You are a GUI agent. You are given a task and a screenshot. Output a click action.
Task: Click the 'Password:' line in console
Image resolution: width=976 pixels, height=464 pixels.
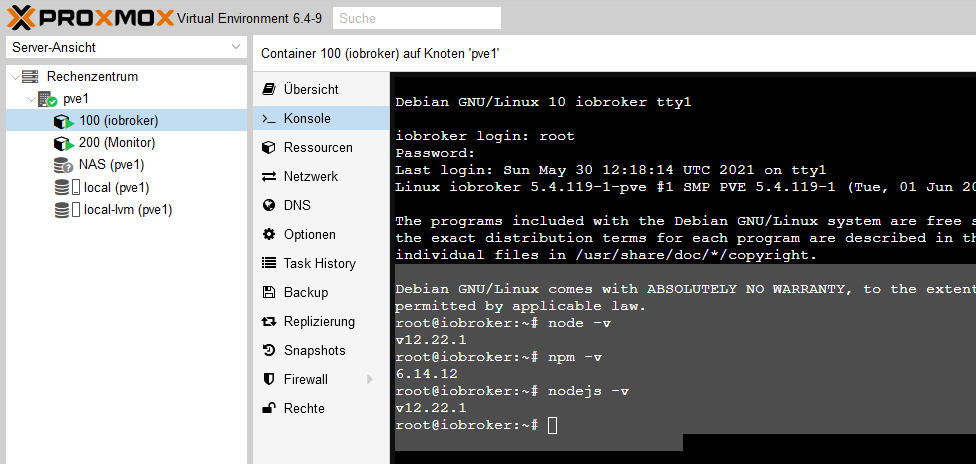436,153
